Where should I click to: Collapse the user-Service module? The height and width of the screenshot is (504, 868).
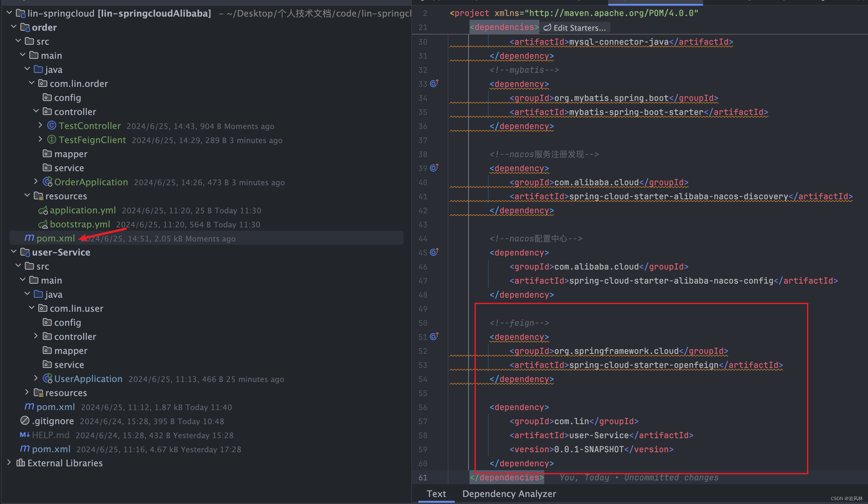(x=14, y=251)
